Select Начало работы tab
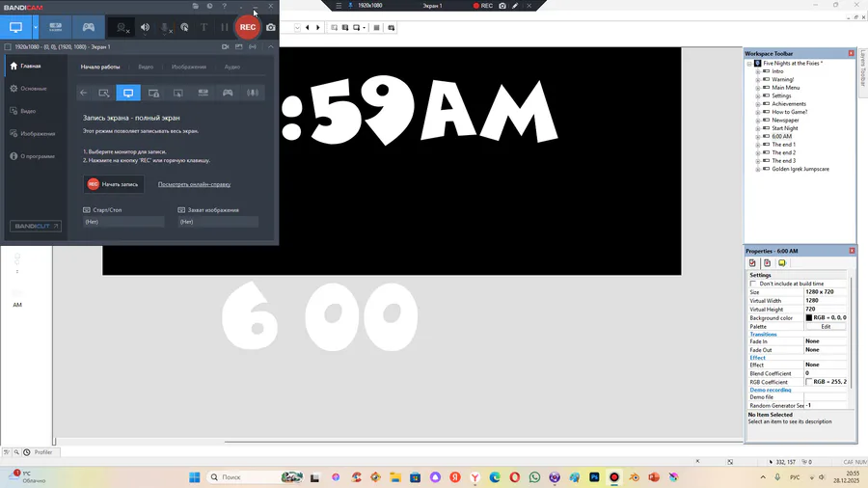 (100, 67)
